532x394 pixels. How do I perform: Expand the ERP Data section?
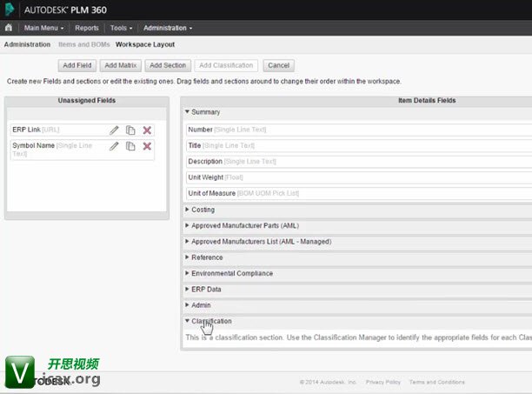pyautogui.click(x=187, y=289)
